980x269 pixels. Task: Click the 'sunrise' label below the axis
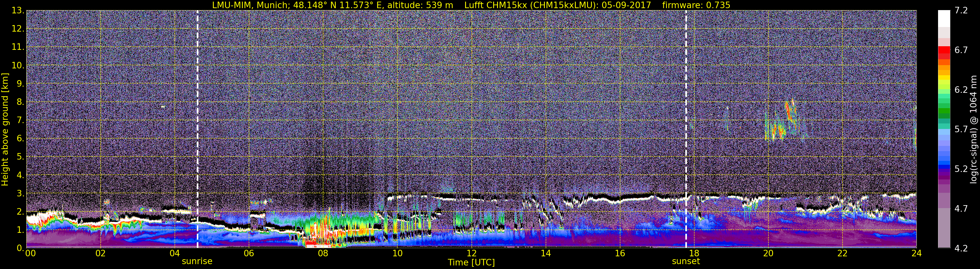coord(197,262)
